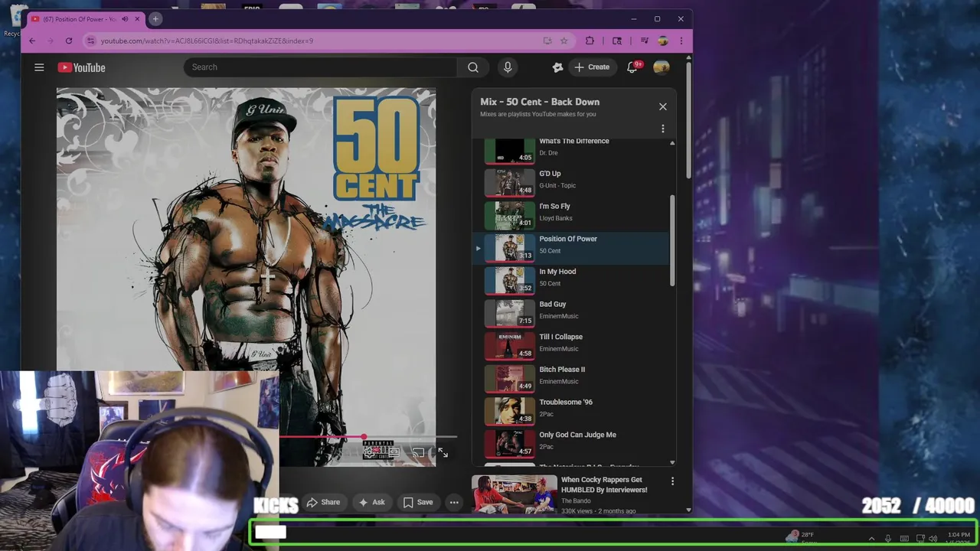Enter fullscreen with expand arrows icon
This screenshot has height=551, width=980.
pos(443,453)
